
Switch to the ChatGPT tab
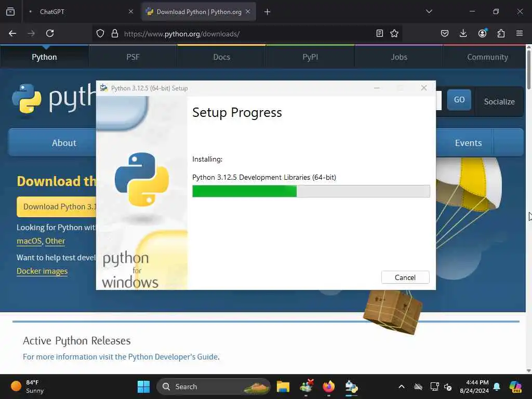81,11
